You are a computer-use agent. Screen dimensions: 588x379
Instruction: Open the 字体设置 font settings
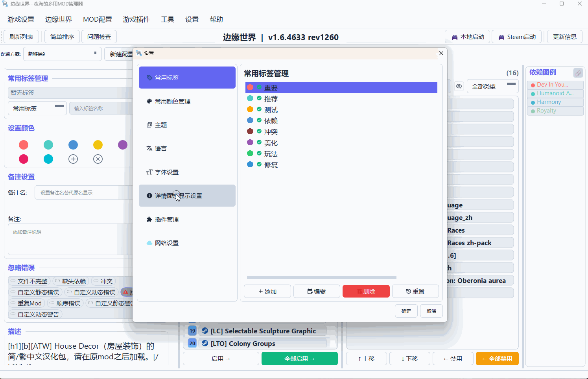coord(166,172)
